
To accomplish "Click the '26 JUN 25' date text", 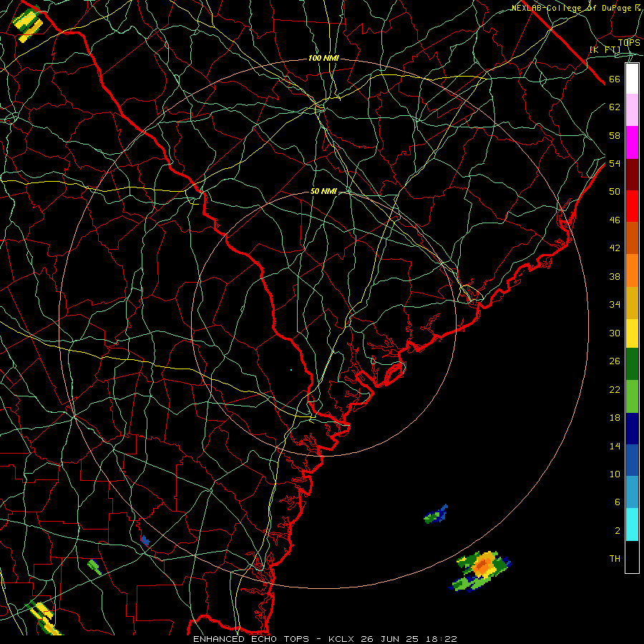I will pyautogui.click(x=389, y=639).
